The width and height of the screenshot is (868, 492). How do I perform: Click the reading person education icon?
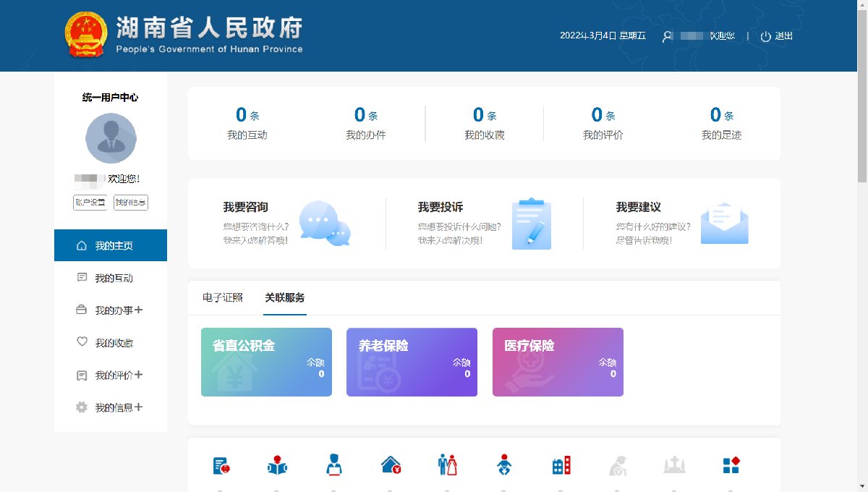point(277,465)
